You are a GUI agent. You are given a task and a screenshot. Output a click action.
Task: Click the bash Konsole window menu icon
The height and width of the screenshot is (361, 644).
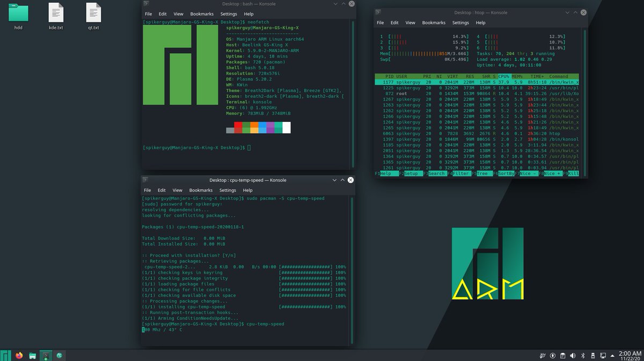[146, 4]
